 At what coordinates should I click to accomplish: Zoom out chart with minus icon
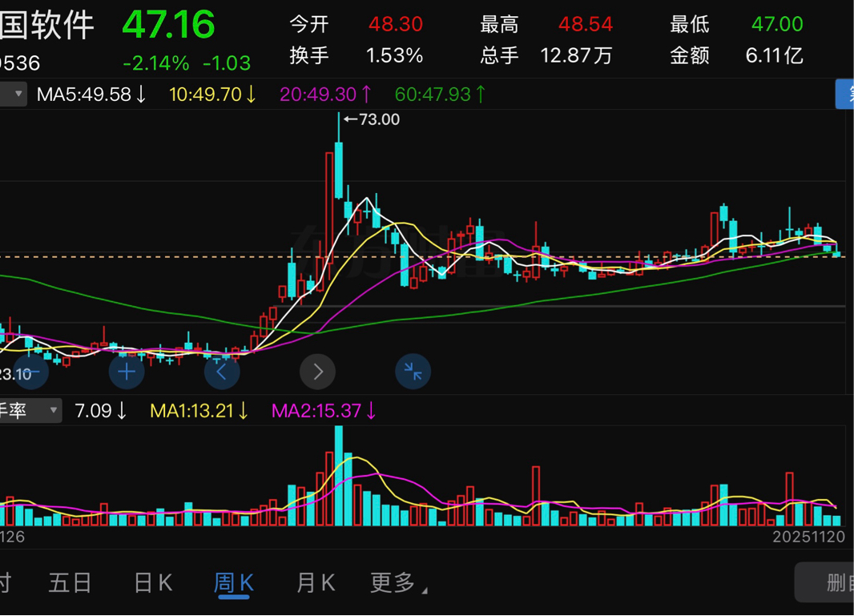(x=31, y=372)
